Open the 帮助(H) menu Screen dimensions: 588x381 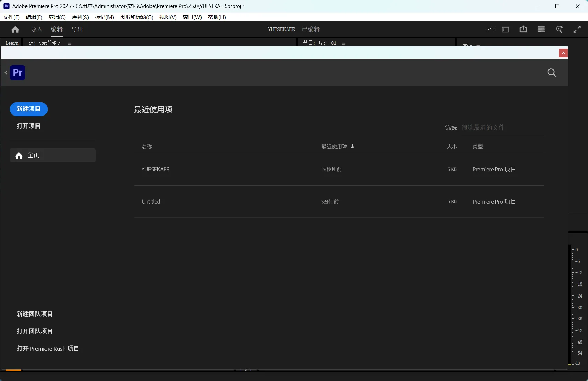pyautogui.click(x=217, y=17)
